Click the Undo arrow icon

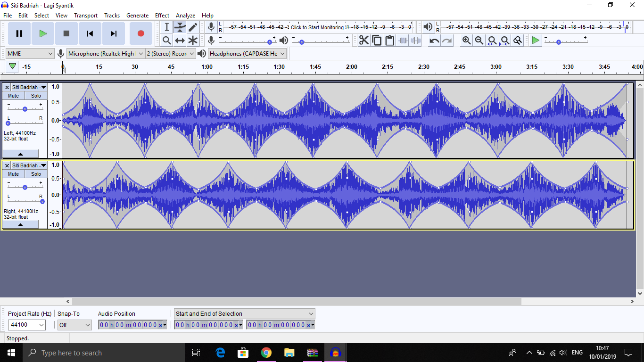[434, 41]
